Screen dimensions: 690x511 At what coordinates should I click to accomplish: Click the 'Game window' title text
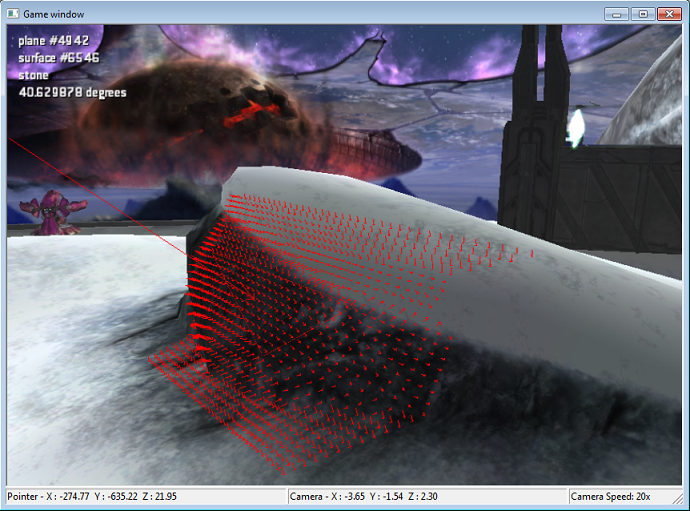pyautogui.click(x=54, y=14)
